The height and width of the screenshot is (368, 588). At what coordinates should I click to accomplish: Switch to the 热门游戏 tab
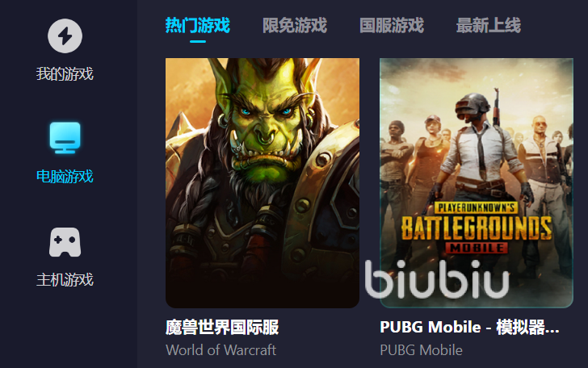[198, 26]
